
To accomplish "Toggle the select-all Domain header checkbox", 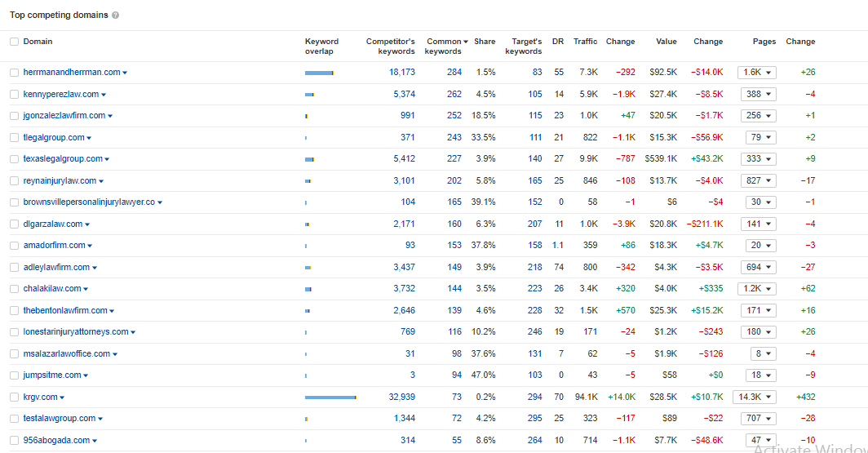I will pos(15,42).
